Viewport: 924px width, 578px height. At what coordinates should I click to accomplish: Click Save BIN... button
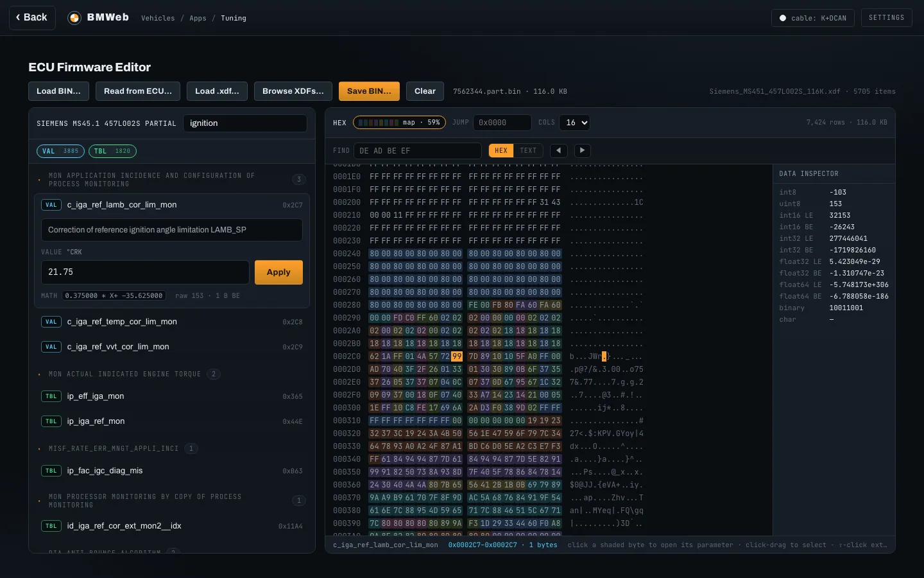369,91
